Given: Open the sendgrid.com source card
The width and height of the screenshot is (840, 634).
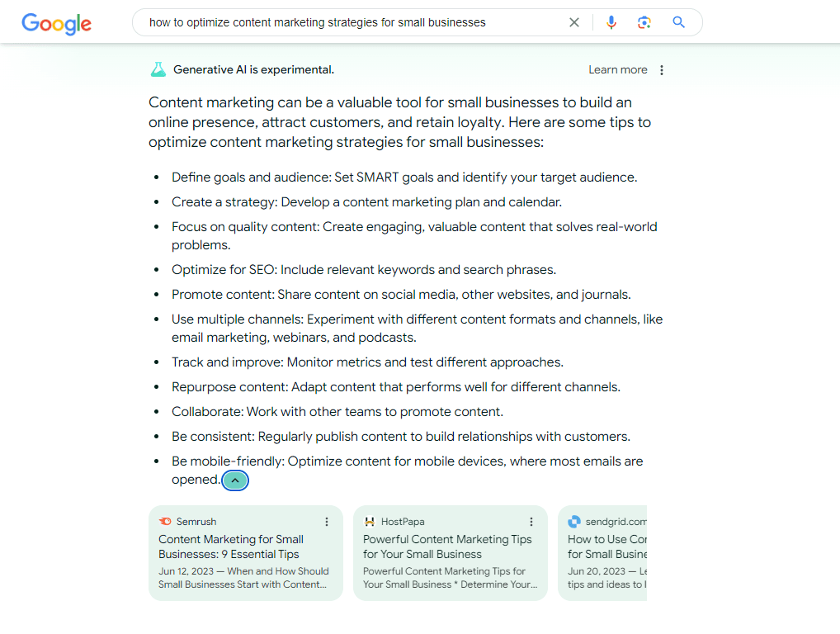Looking at the screenshot, I should (x=602, y=552).
